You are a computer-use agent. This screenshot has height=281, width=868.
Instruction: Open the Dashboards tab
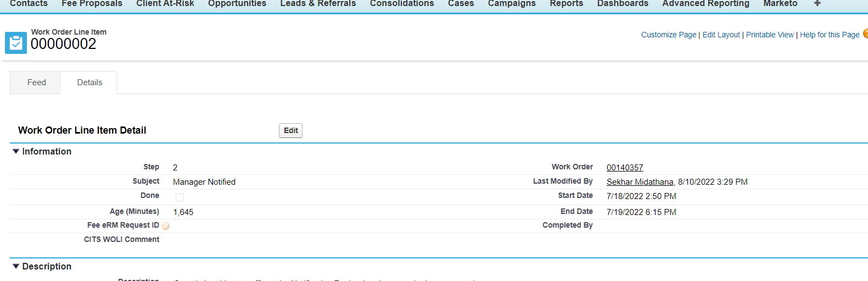pyautogui.click(x=623, y=3)
